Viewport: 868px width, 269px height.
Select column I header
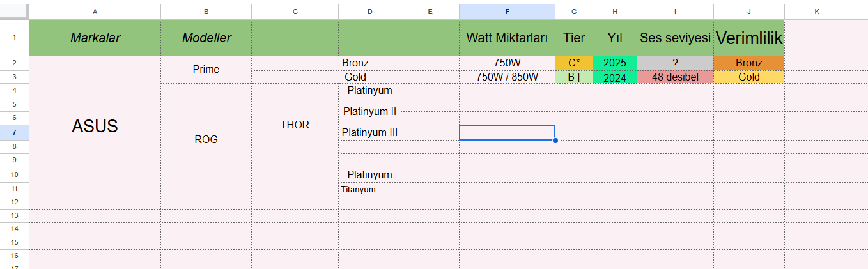point(676,12)
